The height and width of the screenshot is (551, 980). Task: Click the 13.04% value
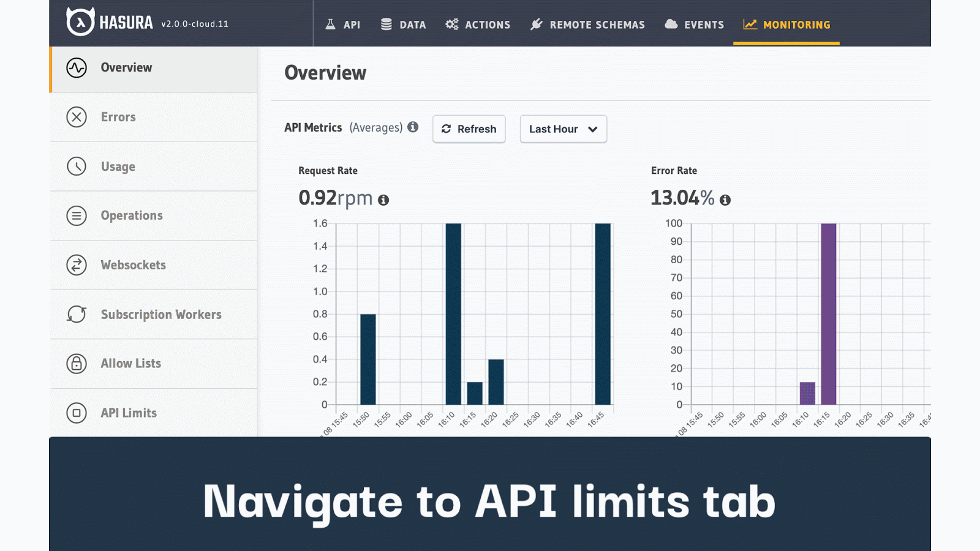click(682, 198)
